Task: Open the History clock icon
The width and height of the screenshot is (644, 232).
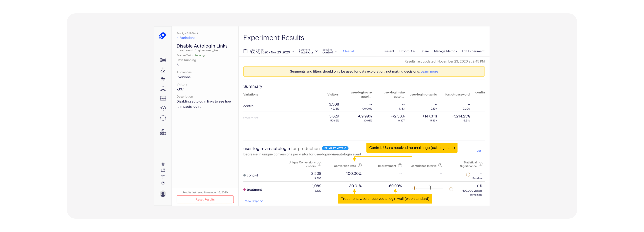Action: tap(163, 108)
